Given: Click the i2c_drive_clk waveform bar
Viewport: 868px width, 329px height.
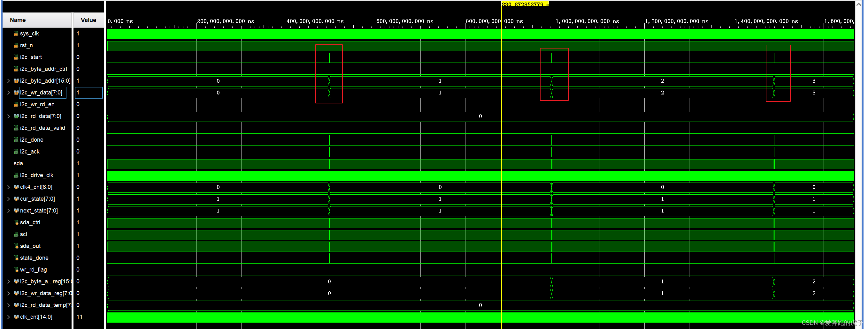Looking at the screenshot, I should pyautogui.click(x=480, y=175).
